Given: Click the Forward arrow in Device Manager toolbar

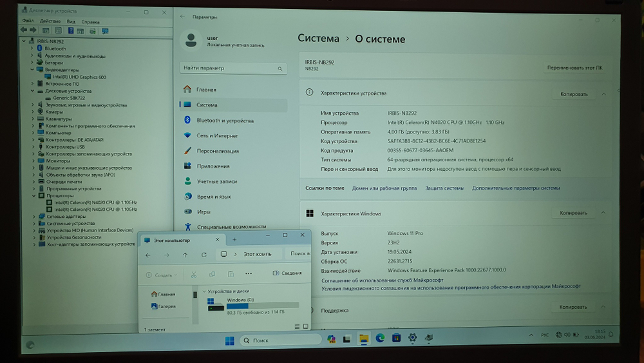Looking at the screenshot, I should point(33,30).
